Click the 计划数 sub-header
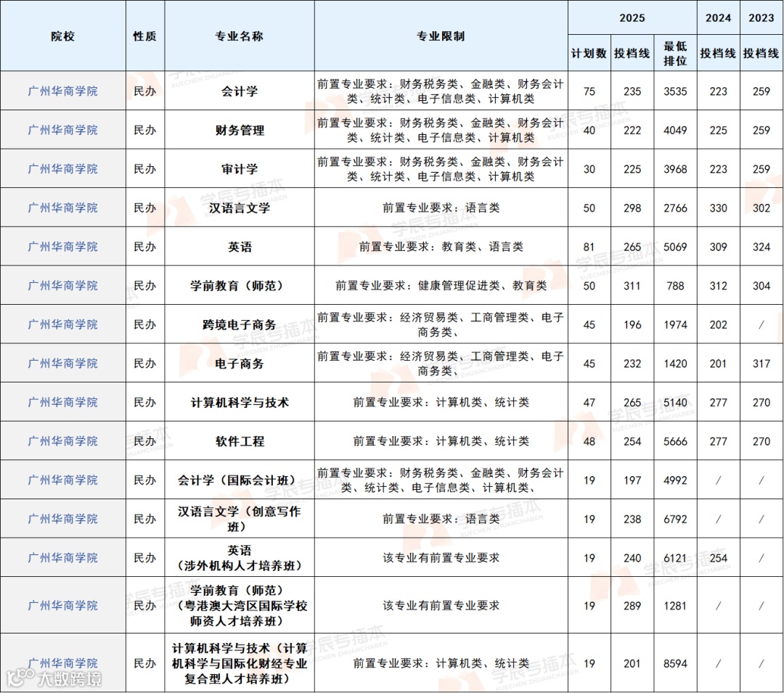784x693 pixels. pos(589,53)
